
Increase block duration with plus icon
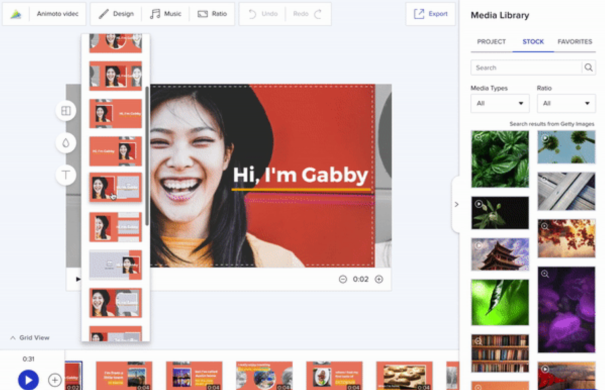click(379, 279)
